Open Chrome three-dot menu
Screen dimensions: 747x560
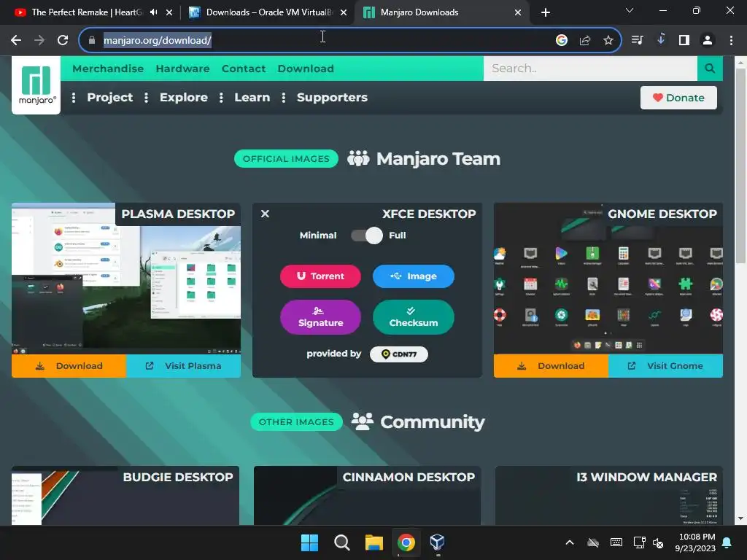click(x=731, y=40)
